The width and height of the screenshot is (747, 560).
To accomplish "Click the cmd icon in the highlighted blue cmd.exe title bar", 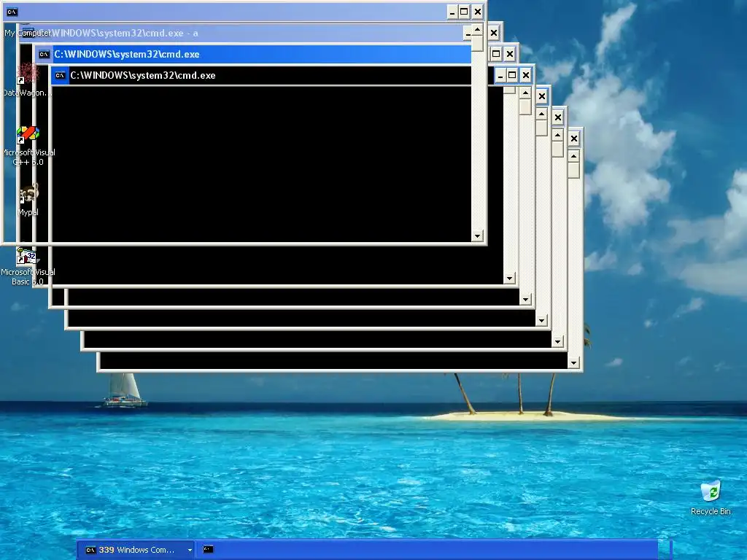I will [x=44, y=54].
